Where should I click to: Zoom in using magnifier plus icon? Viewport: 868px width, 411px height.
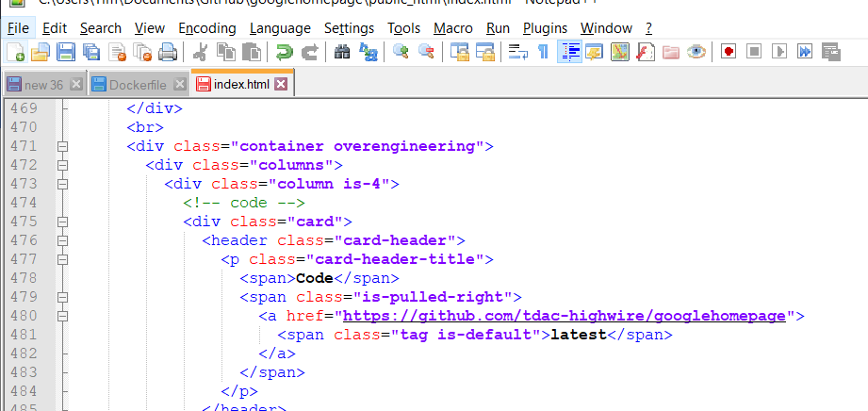(x=401, y=52)
